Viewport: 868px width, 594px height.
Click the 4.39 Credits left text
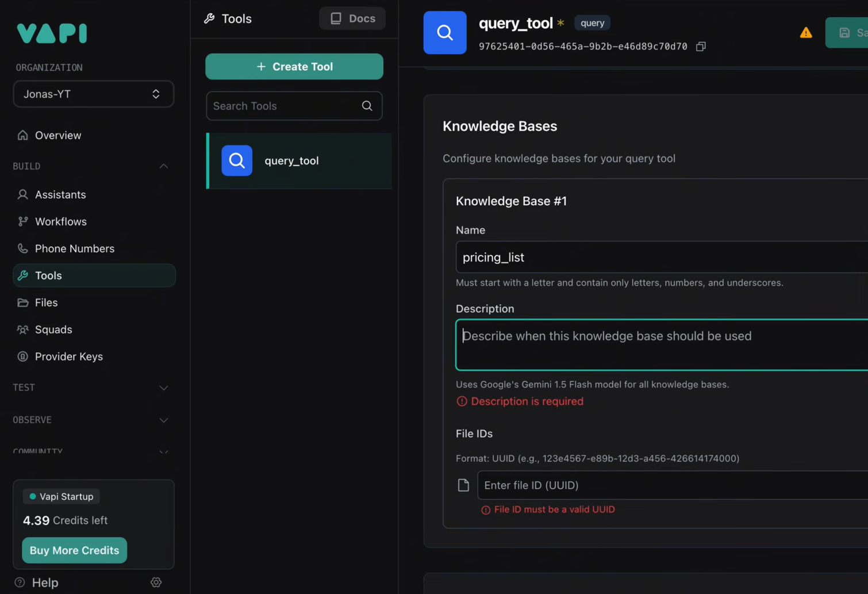[x=65, y=520]
